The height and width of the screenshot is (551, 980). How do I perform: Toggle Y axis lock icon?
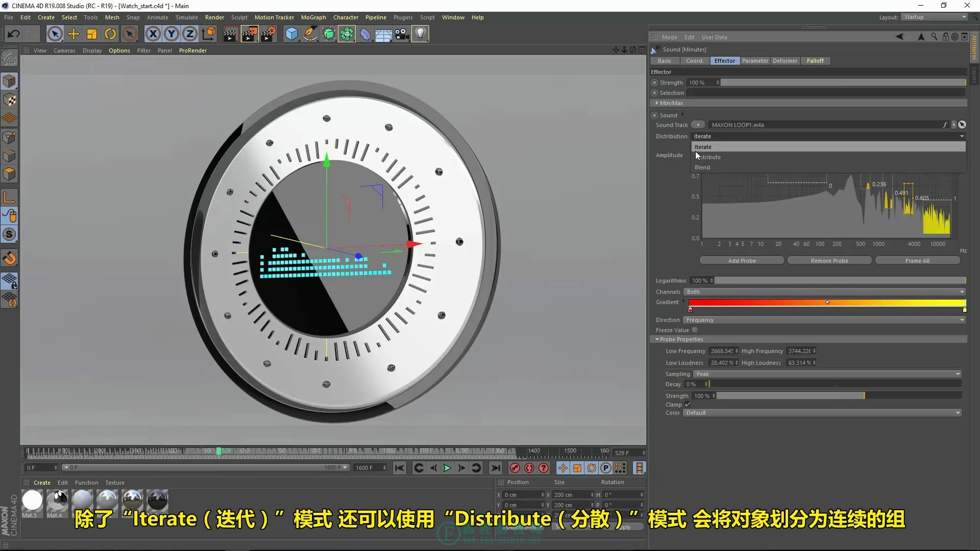point(171,34)
